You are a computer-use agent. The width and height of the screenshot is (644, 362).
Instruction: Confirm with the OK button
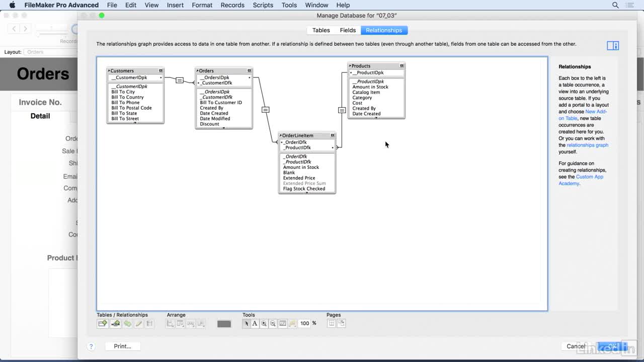point(612,346)
